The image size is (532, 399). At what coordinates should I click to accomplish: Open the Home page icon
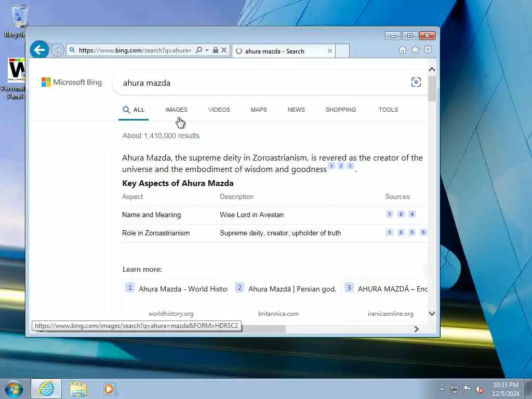[403, 50]
